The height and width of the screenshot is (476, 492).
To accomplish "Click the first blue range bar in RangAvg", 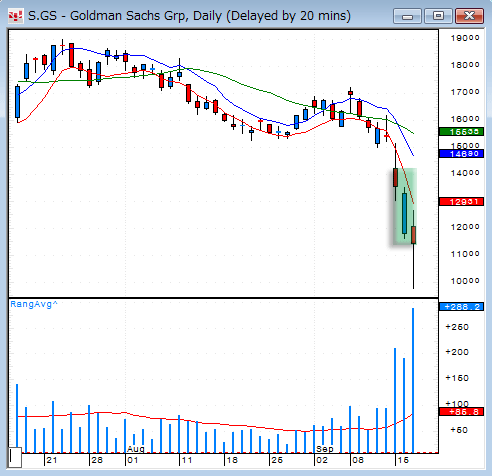I will [x=17, y=419].
